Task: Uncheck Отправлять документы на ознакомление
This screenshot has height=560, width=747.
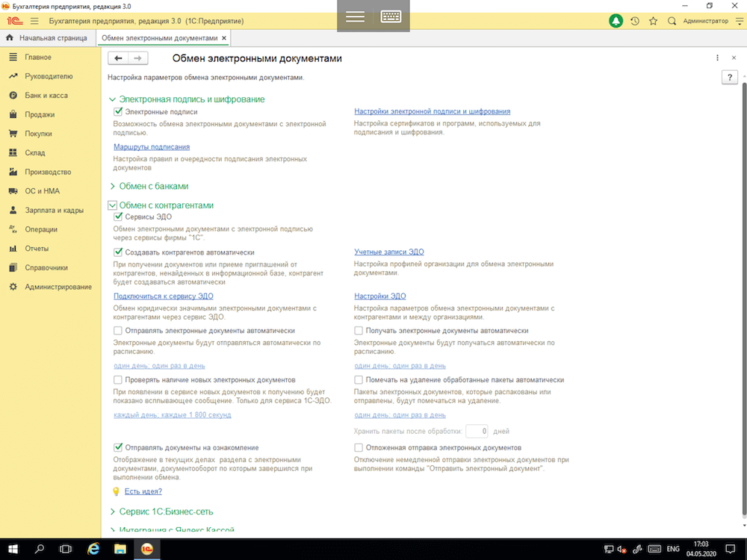Action: (x=118, y=447)
